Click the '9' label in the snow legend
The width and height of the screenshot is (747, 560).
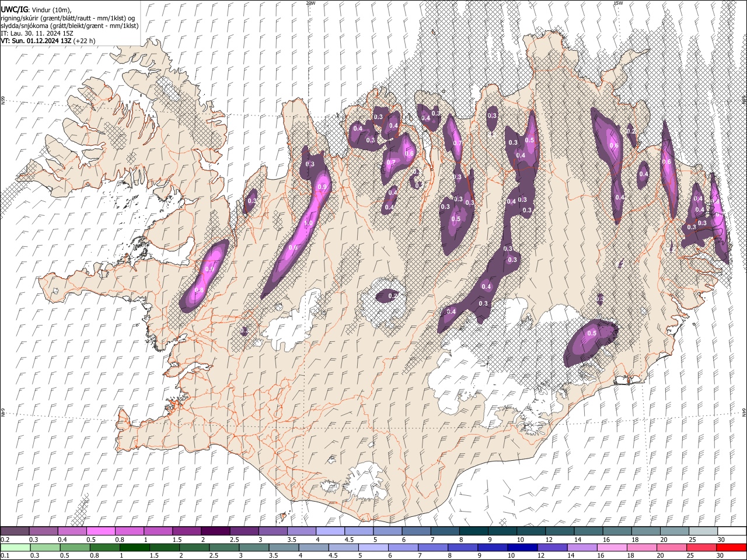[490, 540]
